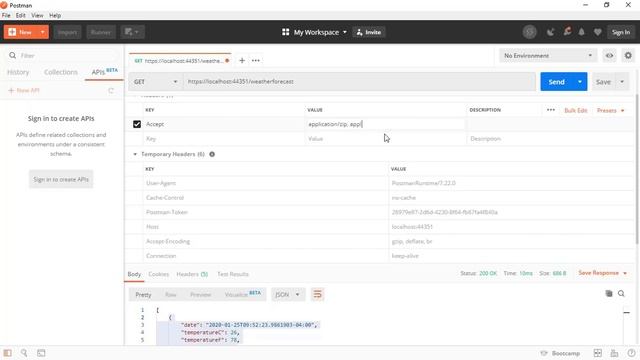
Task: Open header Presets dropdown
Action: 610,110
